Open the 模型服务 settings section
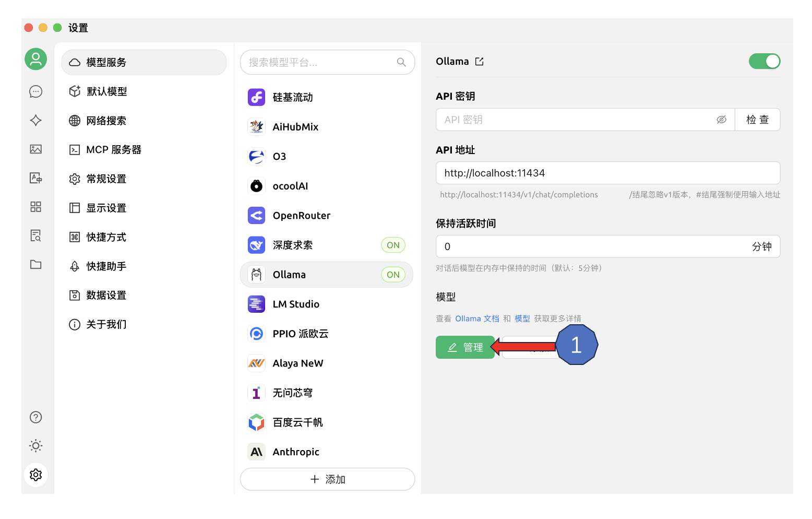 coord(144,62)
